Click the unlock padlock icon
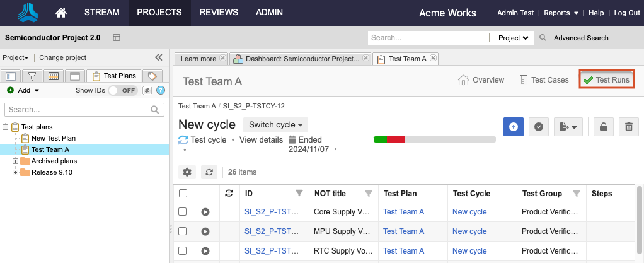Screen dimensions: 644x263 [603, 127]
